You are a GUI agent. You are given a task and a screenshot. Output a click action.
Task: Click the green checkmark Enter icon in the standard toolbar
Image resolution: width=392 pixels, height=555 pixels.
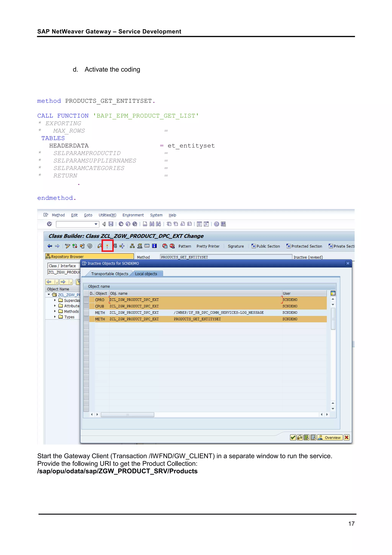[x=50, y=224]
